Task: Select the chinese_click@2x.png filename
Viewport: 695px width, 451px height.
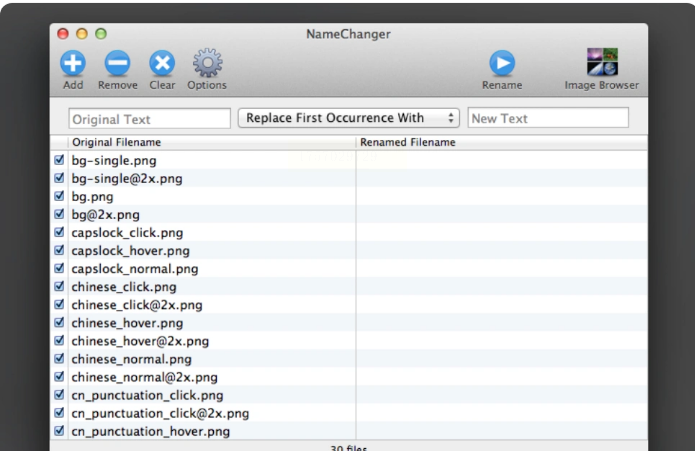Action: pyautogui.click(x=137, y=305)
